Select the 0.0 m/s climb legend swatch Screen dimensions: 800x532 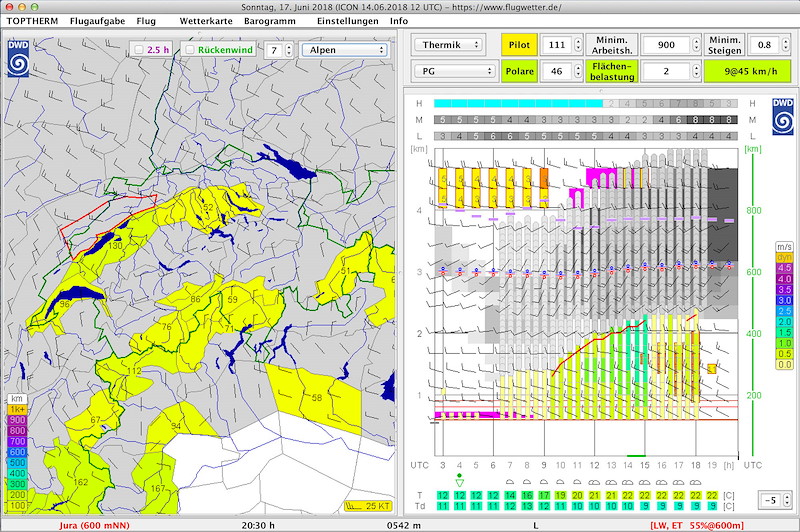(x=784, y=365)
